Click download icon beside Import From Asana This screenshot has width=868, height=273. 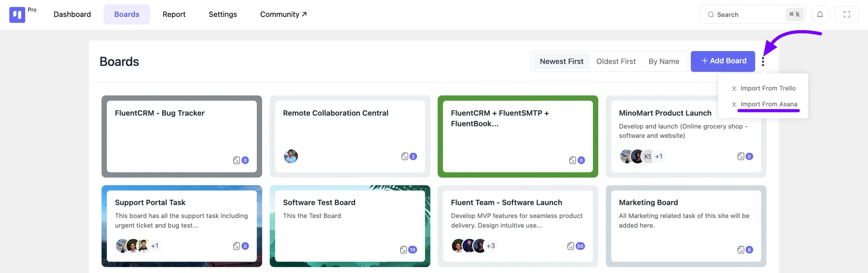734,104
